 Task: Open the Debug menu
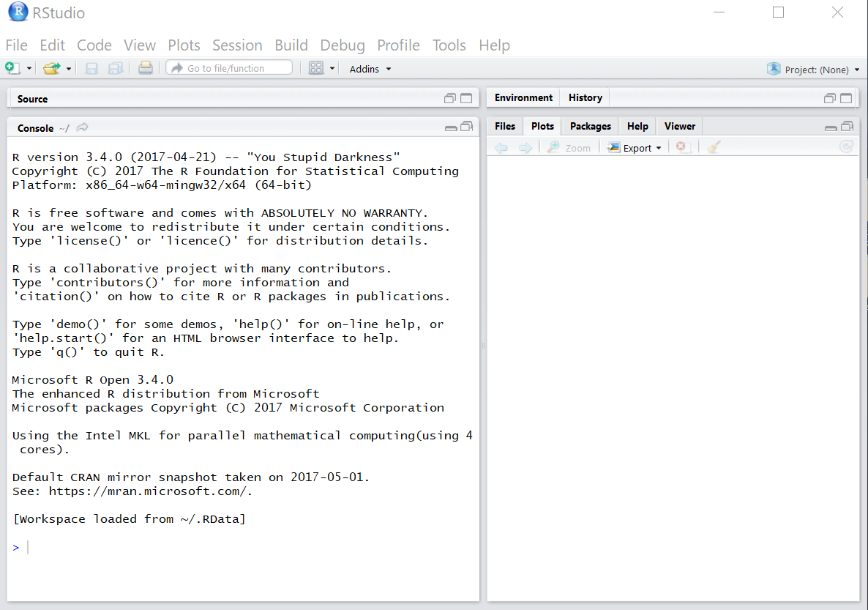click(x=342, y=45)
